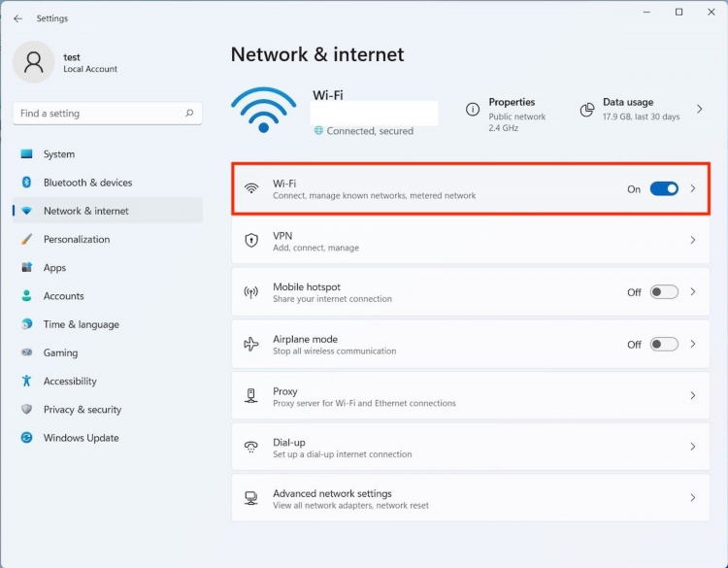Screen dimensions: 728x568
Task: Open VPN settings via its chevron
Action: tap(693, 240)
